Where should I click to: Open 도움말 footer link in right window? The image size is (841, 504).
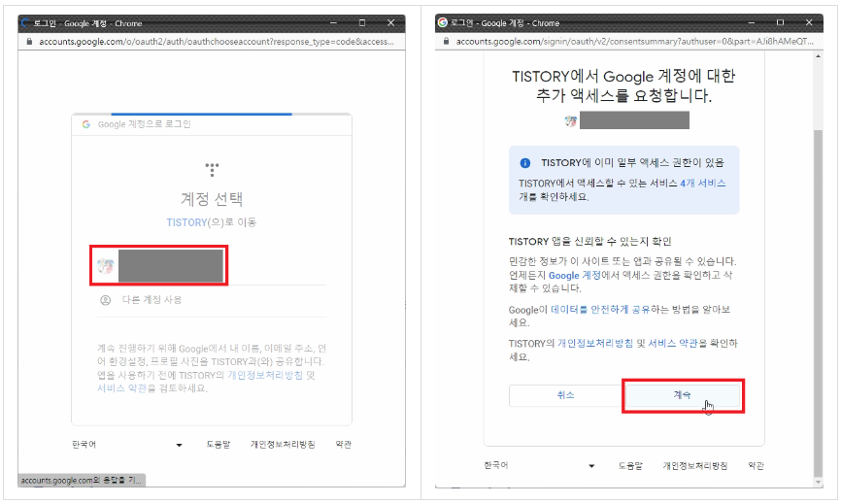pyautogui.click(x=630, y=465)
